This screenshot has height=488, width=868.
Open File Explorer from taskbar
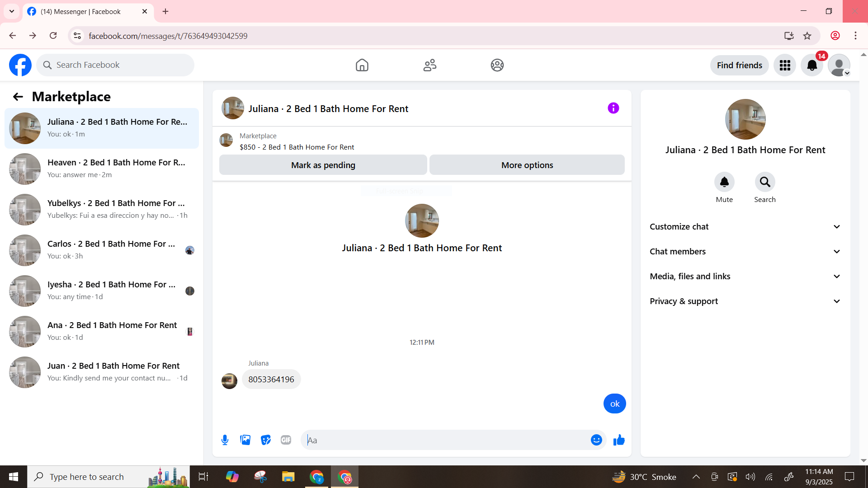(x=288, y=477)
